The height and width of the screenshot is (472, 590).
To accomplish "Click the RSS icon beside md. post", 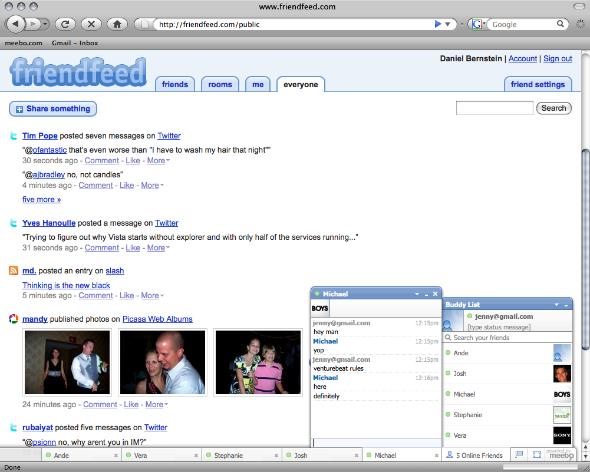I will point(14,270).
